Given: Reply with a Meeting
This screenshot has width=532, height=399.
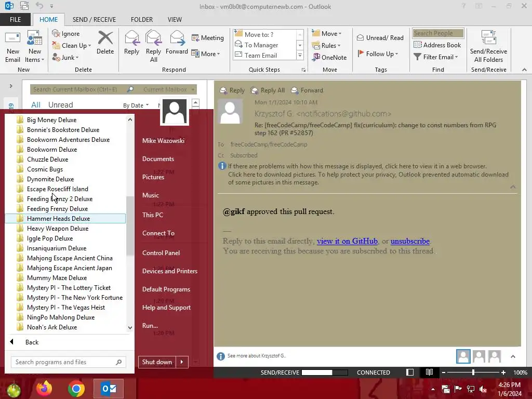Looking at the screenshot, I should 208,37.
